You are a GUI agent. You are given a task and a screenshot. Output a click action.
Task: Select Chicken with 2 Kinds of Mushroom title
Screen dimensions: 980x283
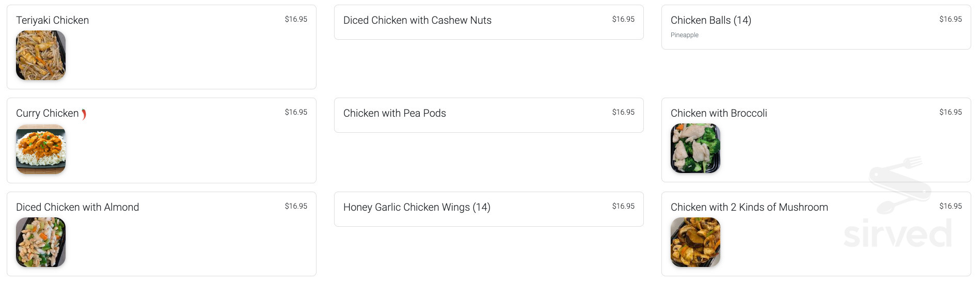pyautogui.click(x=749, y=207)
